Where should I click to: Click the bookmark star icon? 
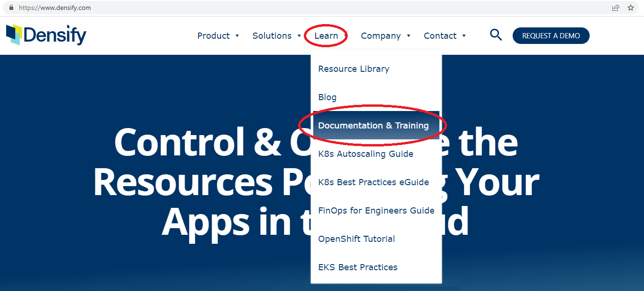coord(630,8)
